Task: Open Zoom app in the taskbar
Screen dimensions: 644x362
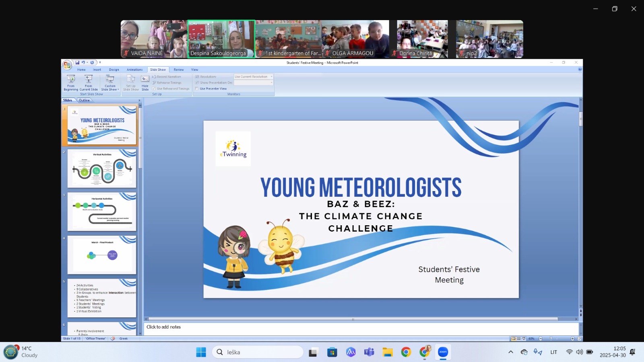Action: coord(443,352)
